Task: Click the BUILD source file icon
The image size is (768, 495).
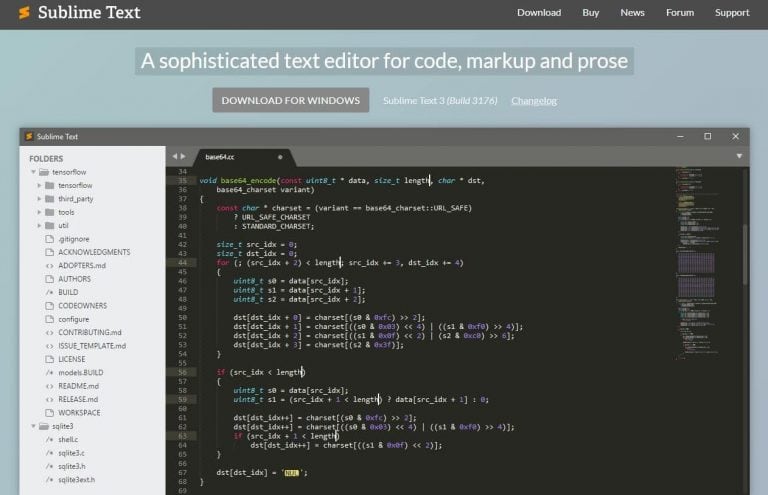Action: tap(49, 292)
